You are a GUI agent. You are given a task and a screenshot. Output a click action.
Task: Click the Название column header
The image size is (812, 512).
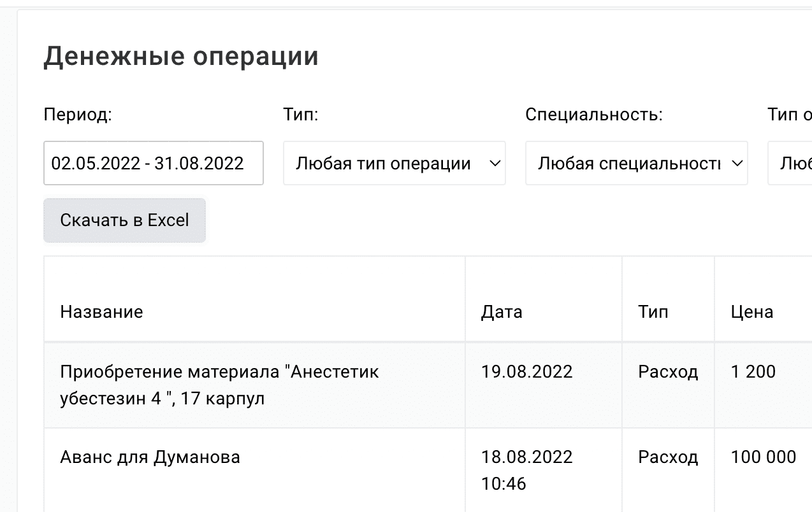coord(101,312)
